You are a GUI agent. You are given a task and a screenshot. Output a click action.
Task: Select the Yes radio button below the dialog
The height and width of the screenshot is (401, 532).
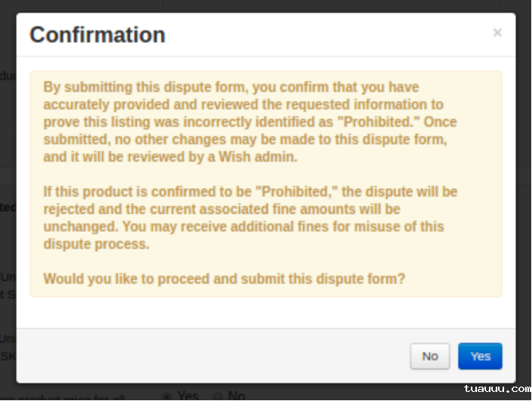click(167, 395)
